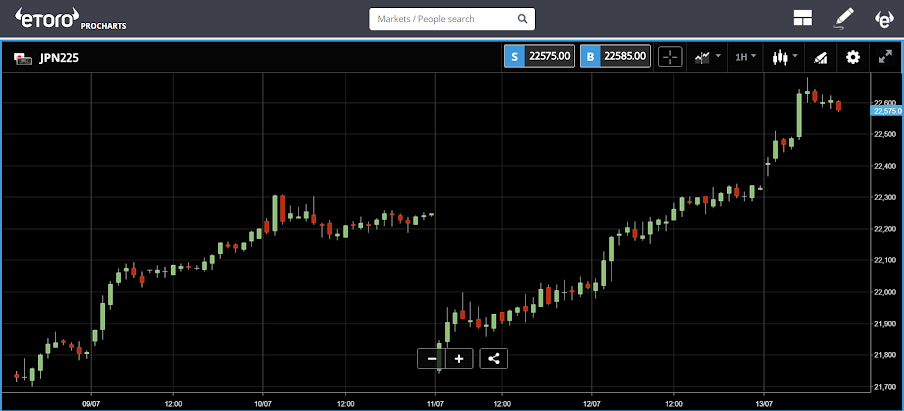Zoom out chart with minus button

(431, 359)
